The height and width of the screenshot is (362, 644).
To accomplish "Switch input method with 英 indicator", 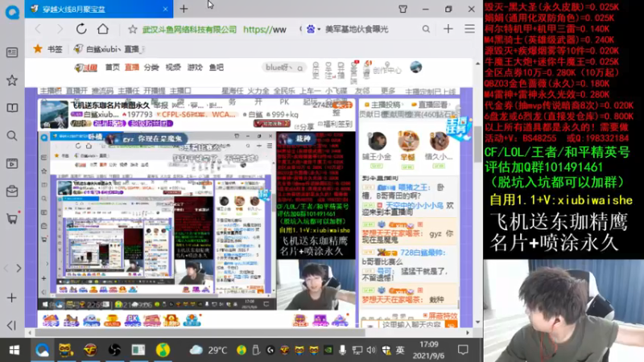I will coord(400,350).
